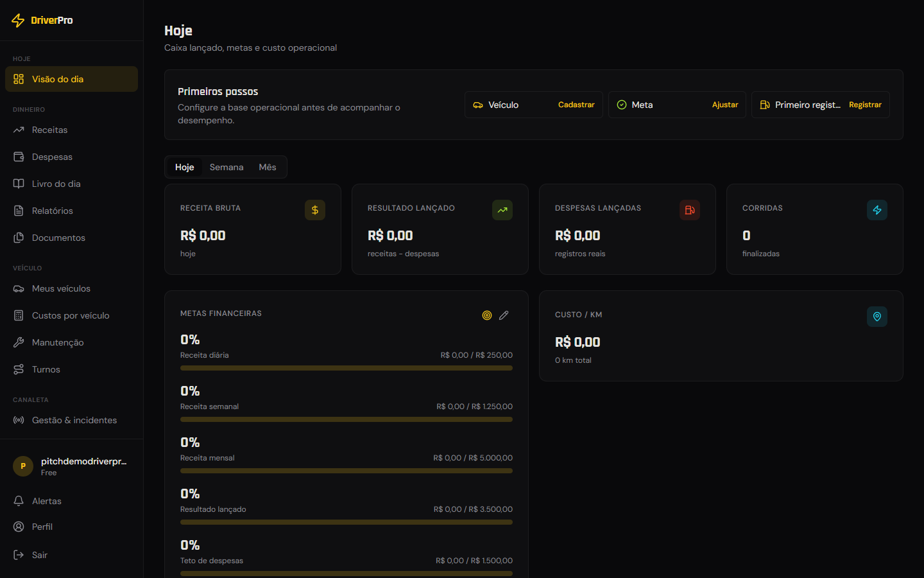Go to Perfil settings

coord(71,527)
